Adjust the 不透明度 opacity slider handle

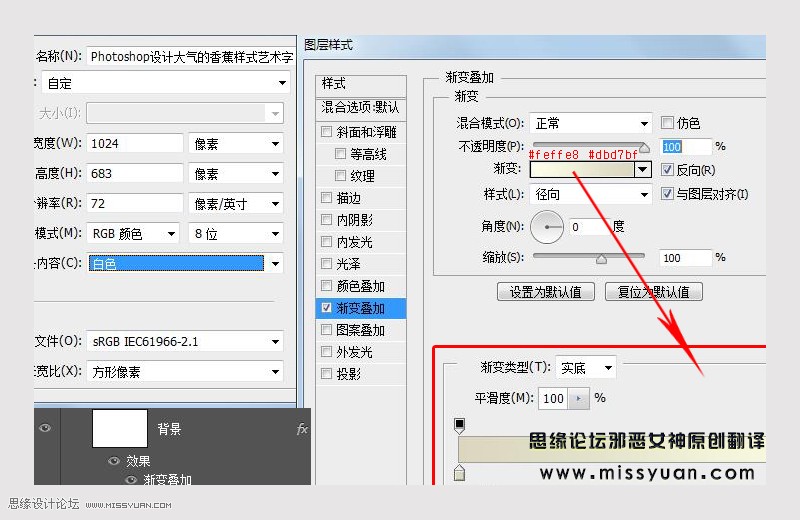(x=644, y=147)
